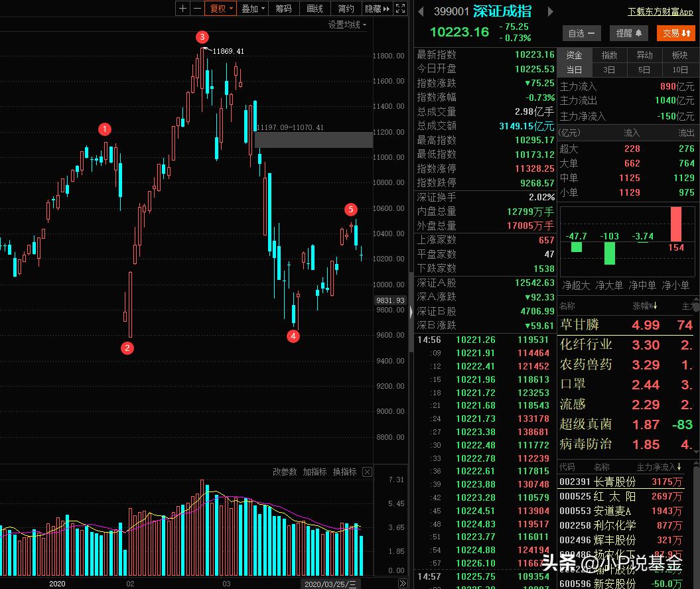700x589 pixels.
Task: Open the 叠加 overlay dropdown
Action: (253, 9)
